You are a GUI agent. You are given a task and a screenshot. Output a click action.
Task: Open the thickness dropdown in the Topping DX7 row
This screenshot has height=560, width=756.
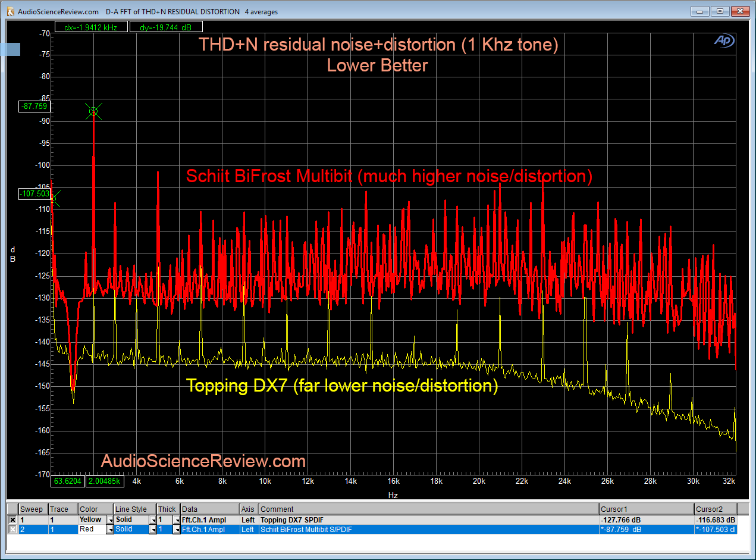click(176, 520)
